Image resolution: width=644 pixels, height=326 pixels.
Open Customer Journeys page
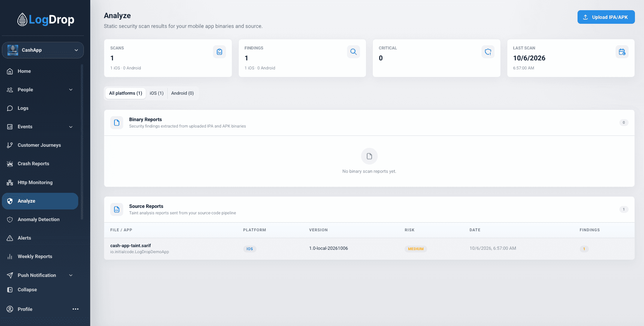click(x=40, y=145)
